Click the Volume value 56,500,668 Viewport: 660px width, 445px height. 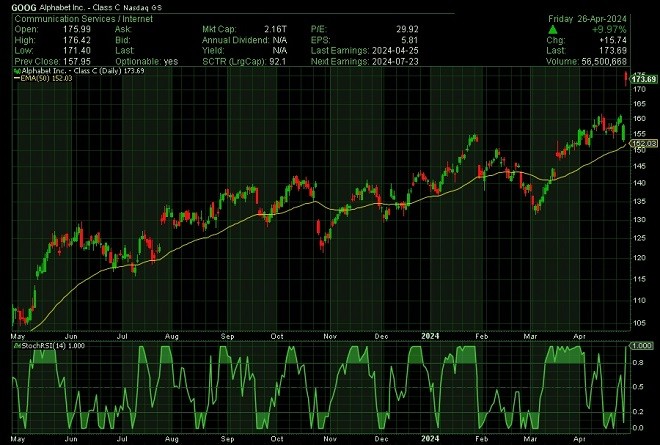[604, 61]
